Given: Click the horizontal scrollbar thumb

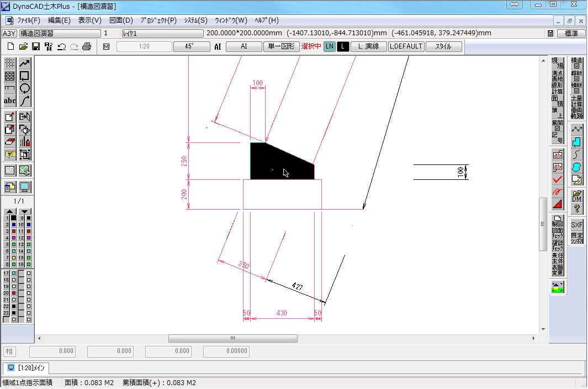Looking at the screenshot, I should [x=233, y=338].
